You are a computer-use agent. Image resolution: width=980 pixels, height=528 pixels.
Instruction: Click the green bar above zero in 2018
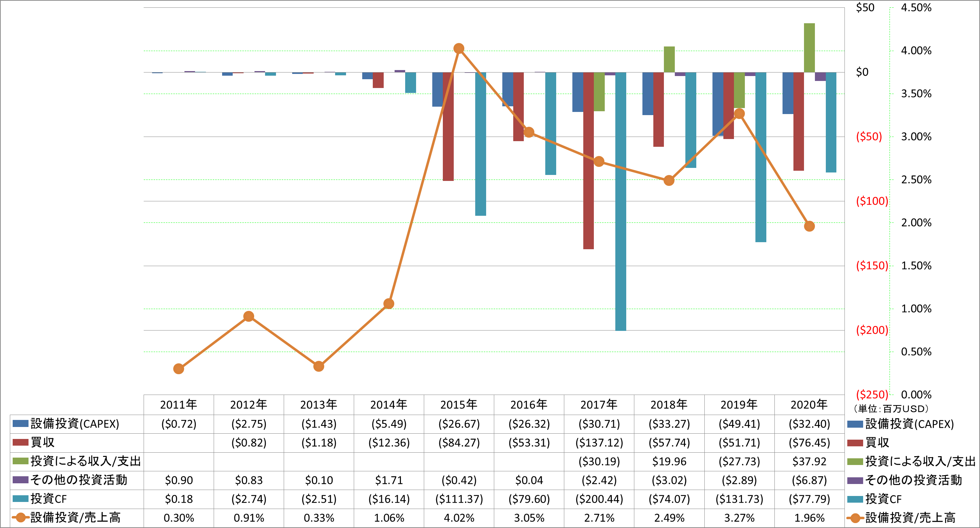669,59
